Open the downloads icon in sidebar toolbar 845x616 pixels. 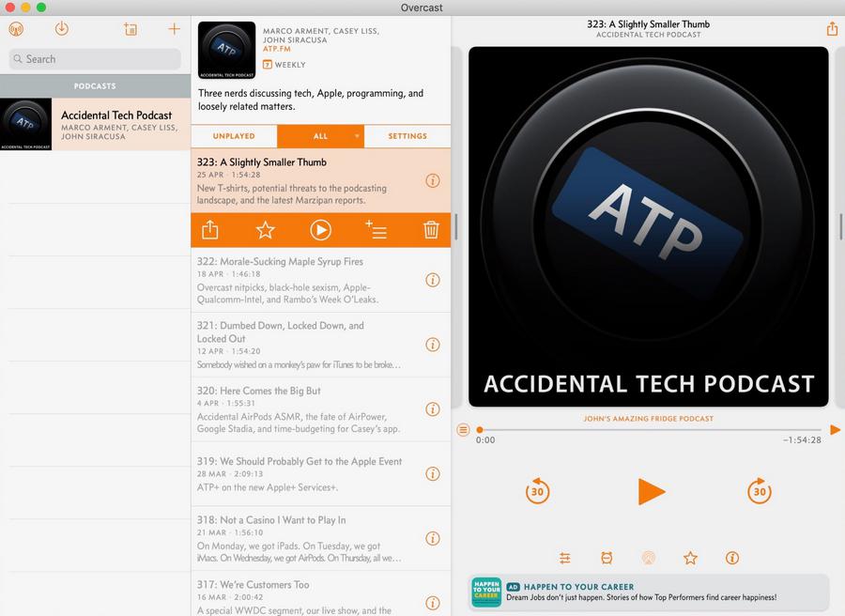(61, 28)
